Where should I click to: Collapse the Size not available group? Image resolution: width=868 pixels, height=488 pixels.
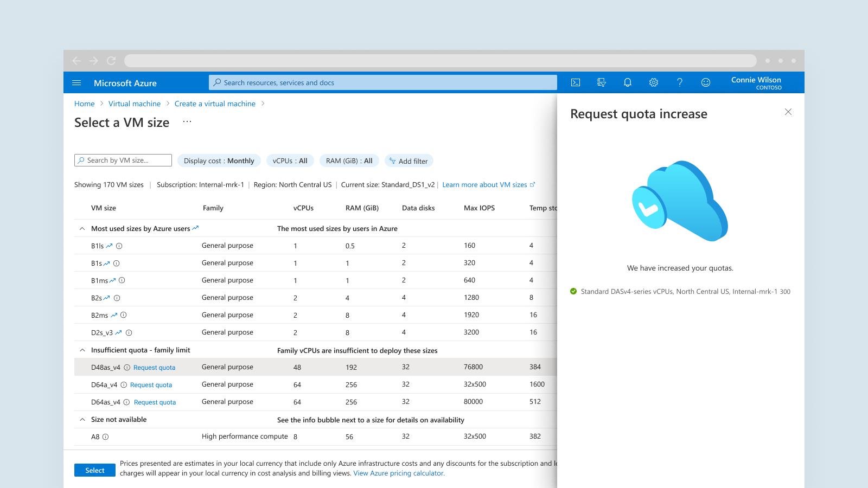(x=82, y=420)
